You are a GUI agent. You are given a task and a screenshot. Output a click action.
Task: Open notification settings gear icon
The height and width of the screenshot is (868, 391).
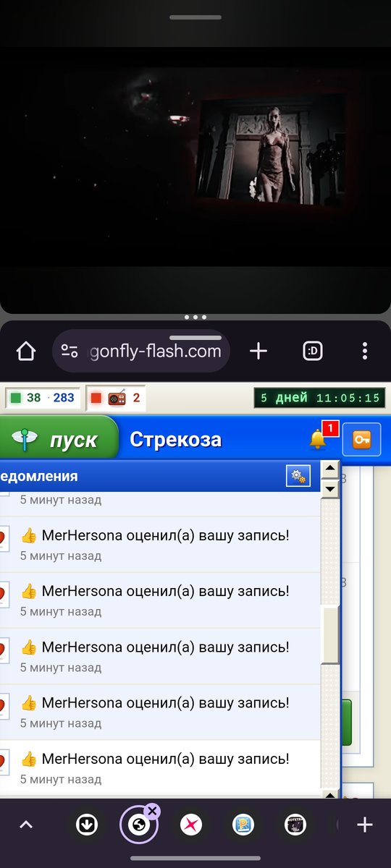click(x=298, y=476)
